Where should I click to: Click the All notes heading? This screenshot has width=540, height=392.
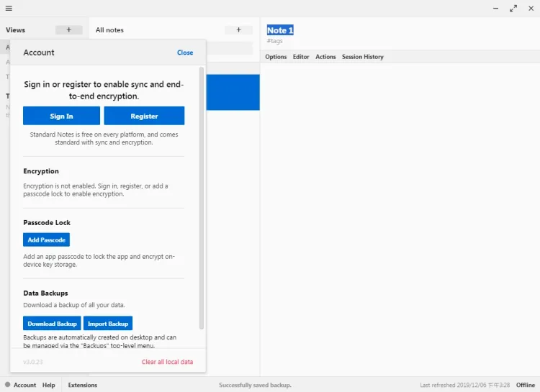tap(109, 30)
